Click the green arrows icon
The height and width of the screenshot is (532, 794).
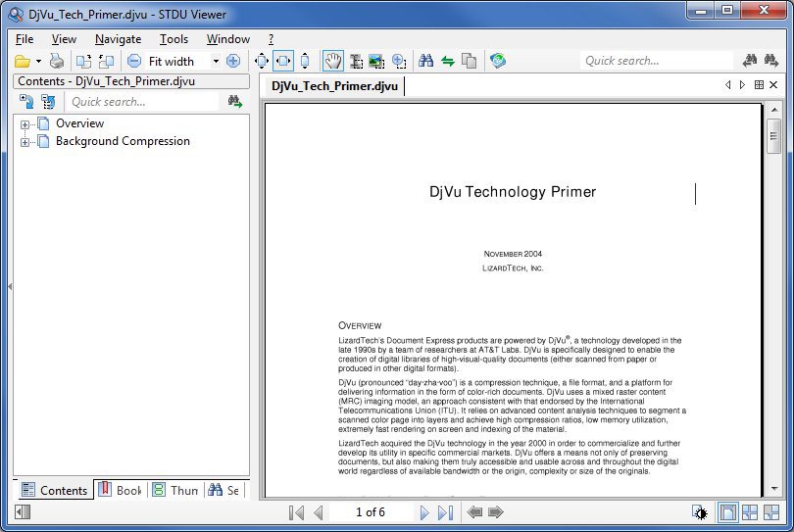tap(448, 62)
